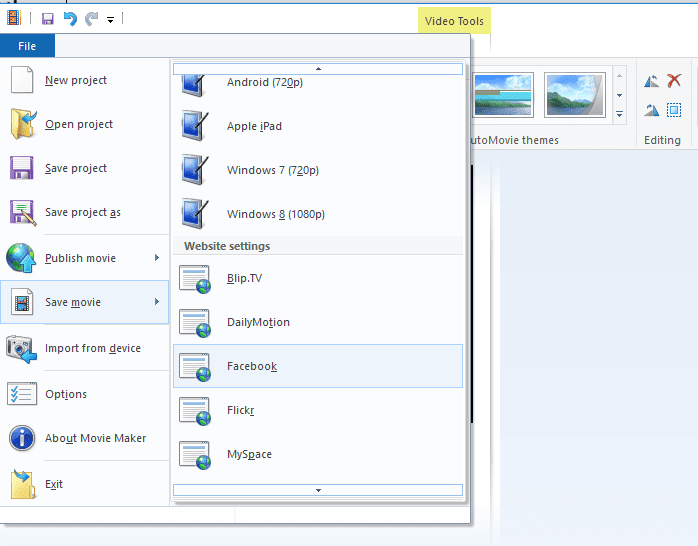Screen dimensions: 698x546
Task: Expand the full AutoMovie themes gallery
Action: click(x=619, y=114)
